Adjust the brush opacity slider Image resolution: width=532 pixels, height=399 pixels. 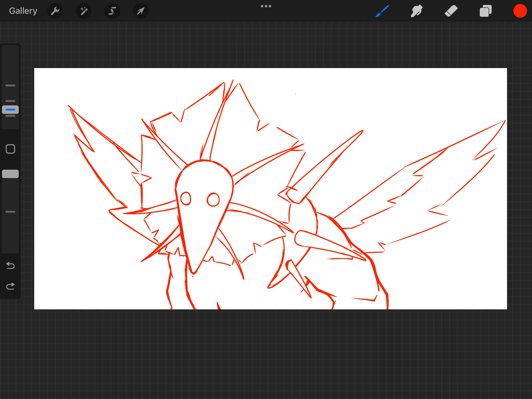coord(10,174)
